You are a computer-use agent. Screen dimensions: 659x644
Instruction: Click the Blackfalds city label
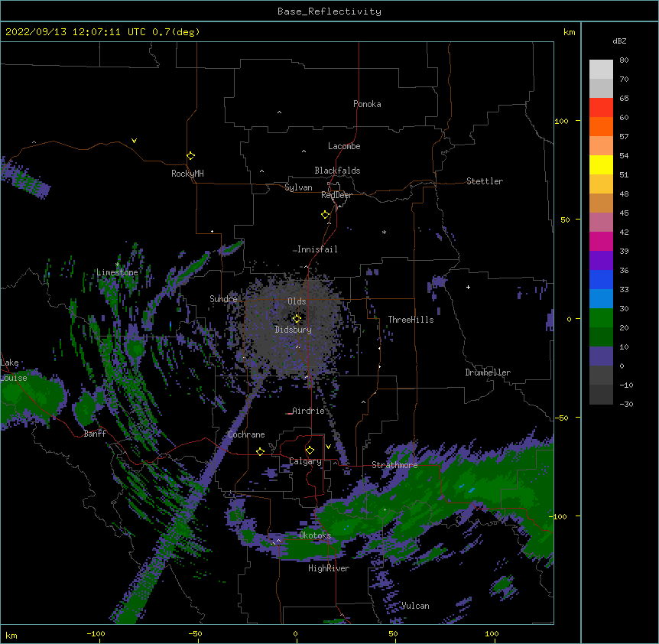(337, 171)
